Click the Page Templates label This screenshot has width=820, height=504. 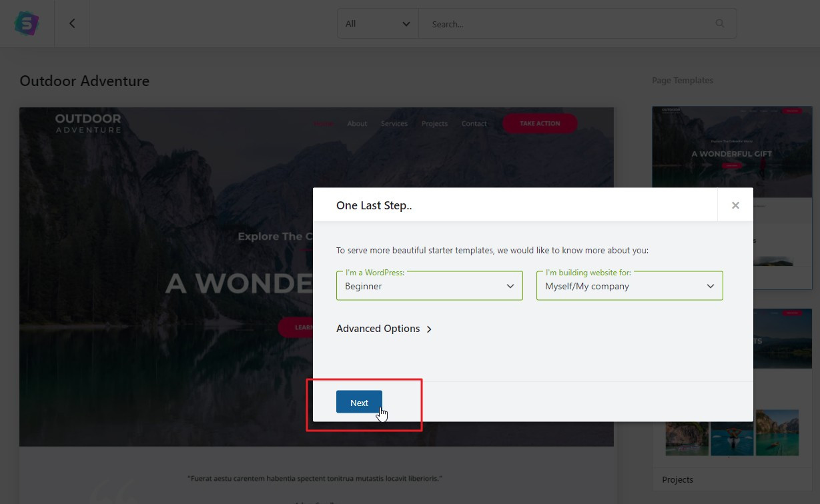683,80
